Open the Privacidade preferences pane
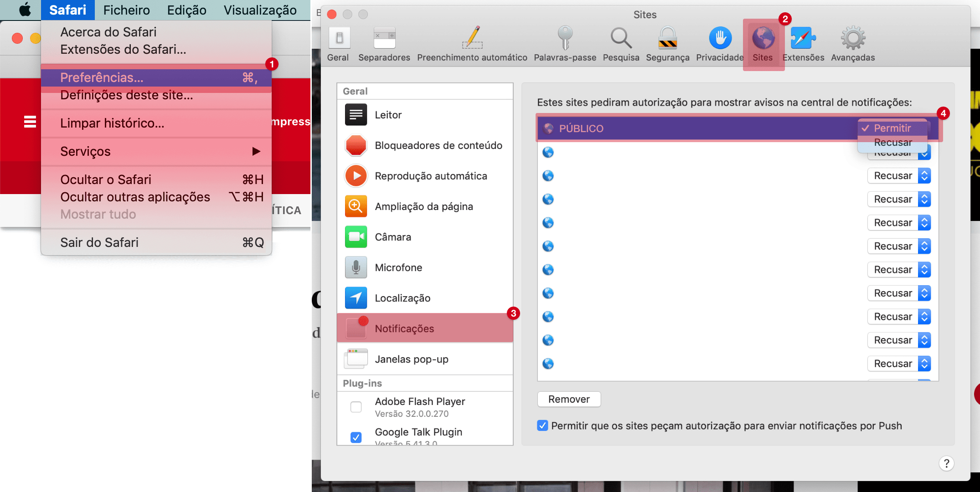This screenshot has height=492, width=980. point(720,44)
